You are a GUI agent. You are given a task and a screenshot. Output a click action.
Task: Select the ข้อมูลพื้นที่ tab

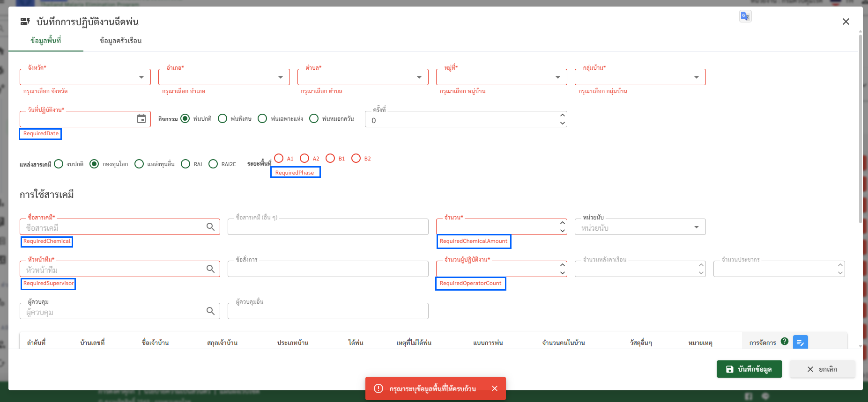[x=46, y=41]
